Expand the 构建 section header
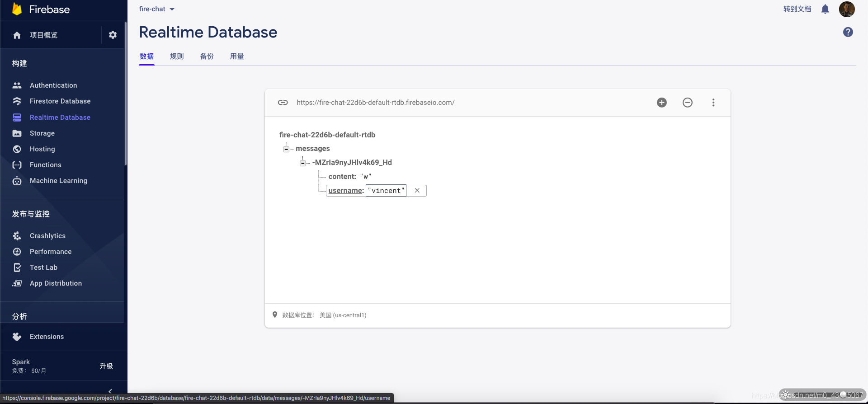The image size is (868, 404). pyautogui.click(x=19, y=63)
